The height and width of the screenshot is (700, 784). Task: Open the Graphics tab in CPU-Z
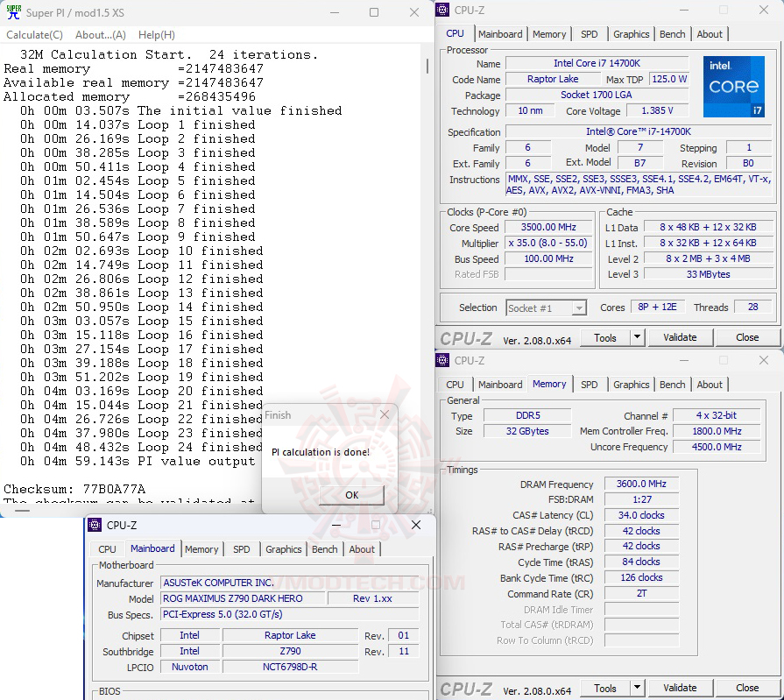tap(631, 33)
